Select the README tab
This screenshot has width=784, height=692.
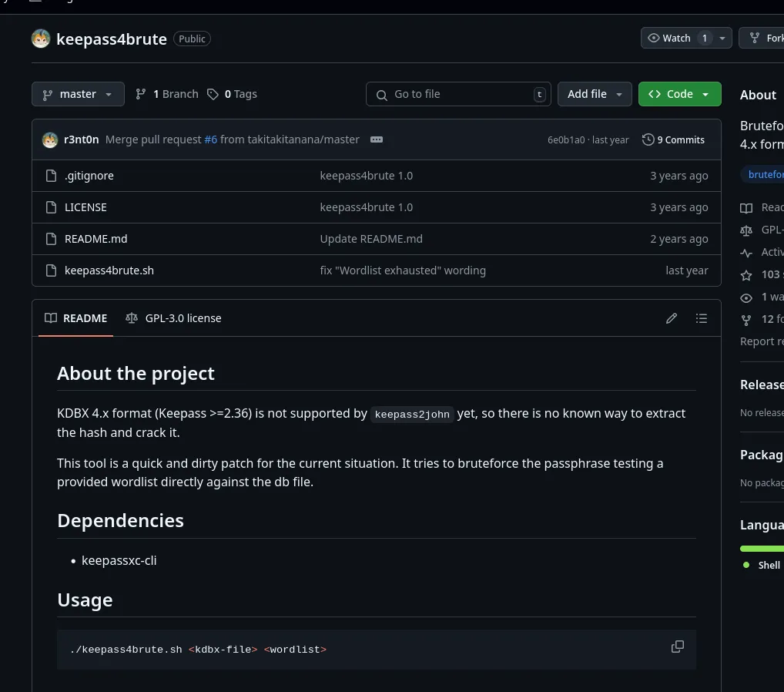click(76, 318)
